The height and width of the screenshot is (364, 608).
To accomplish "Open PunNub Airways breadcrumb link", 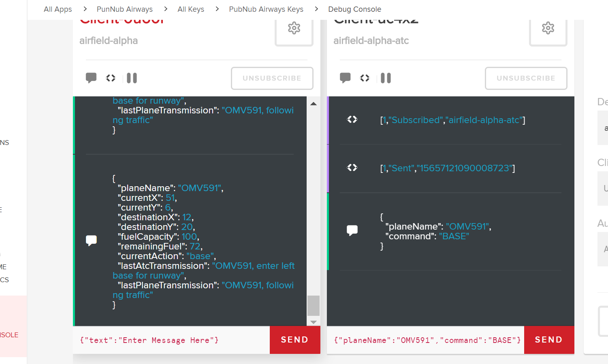I will point(124,9).
